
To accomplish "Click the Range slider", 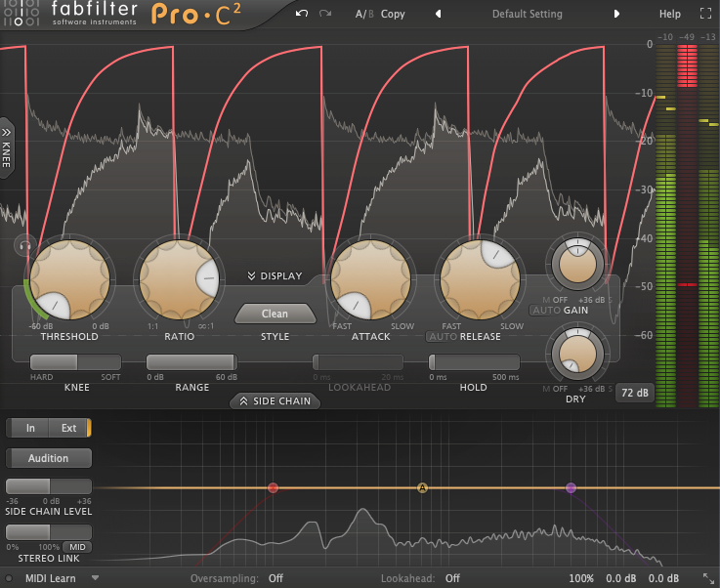I will coord(191,362).
